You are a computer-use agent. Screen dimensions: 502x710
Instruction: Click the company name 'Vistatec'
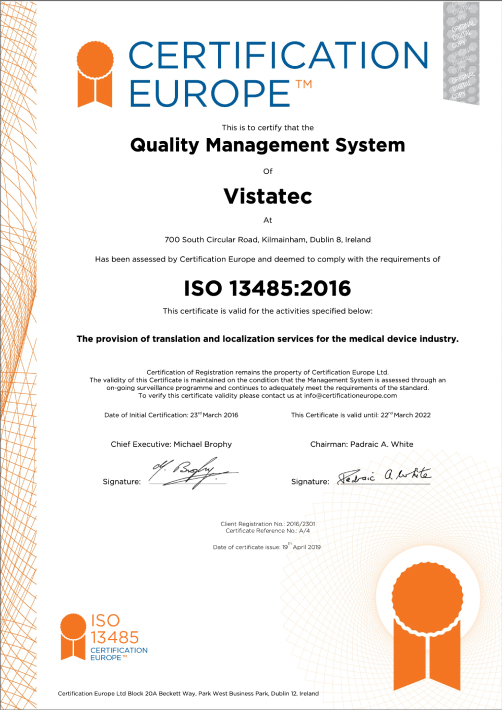pos(268,196)
